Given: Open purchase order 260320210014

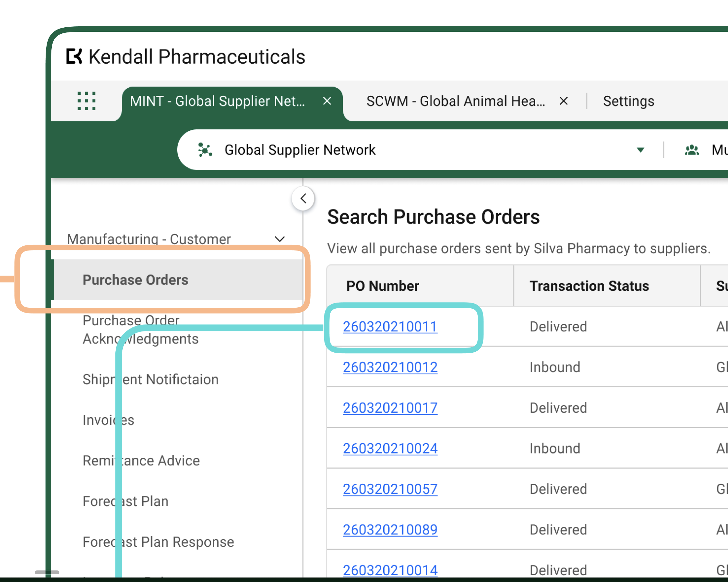Looking at the screenshot, I should coord(390,570).
